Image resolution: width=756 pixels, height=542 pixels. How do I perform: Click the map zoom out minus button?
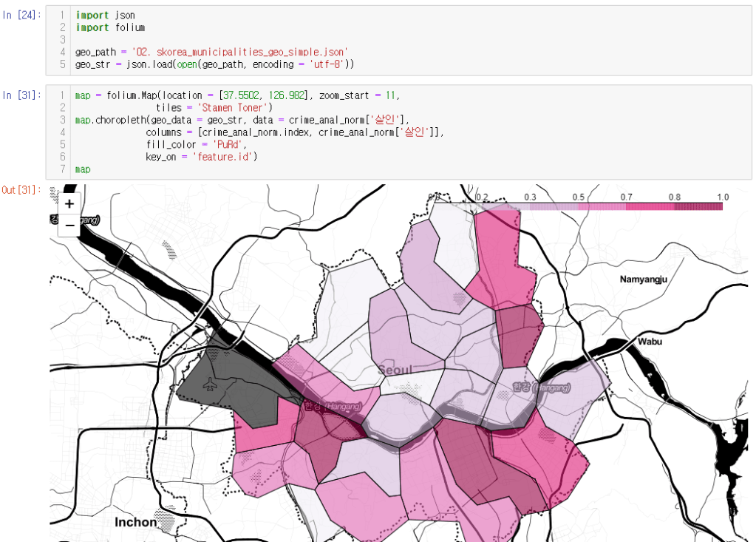pyautogui.click(x=69, y=225)
